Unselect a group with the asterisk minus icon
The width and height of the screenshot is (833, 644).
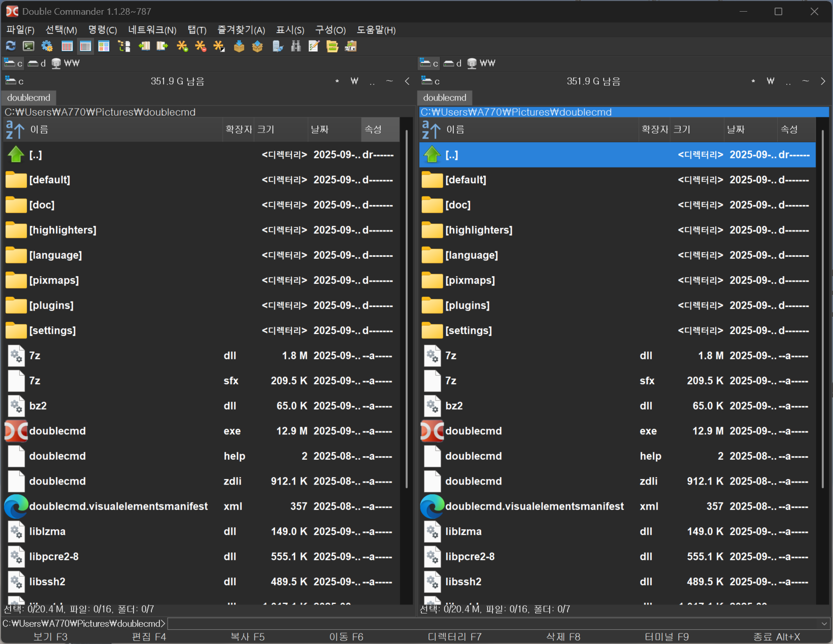coord(201,46)
